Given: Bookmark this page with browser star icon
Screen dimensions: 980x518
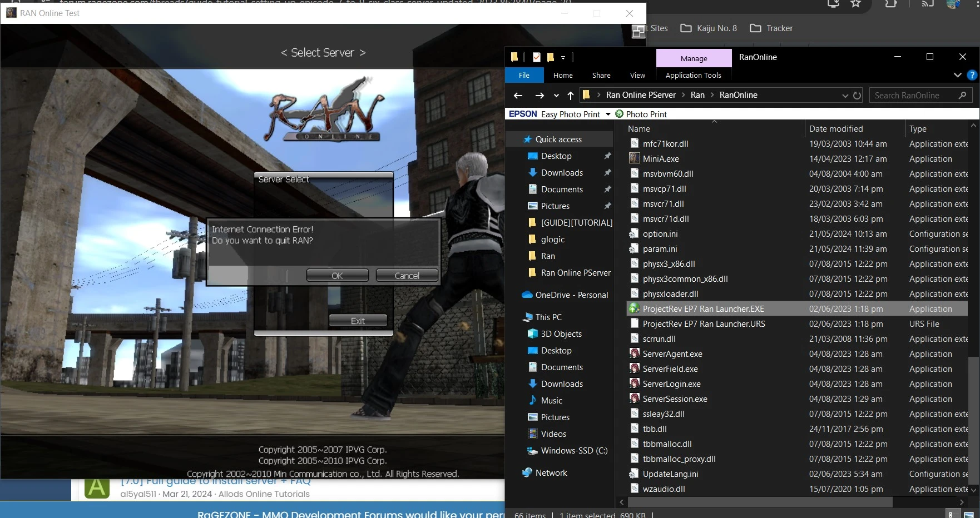Looking at the screenshot, I should click(x=855, y=4).
